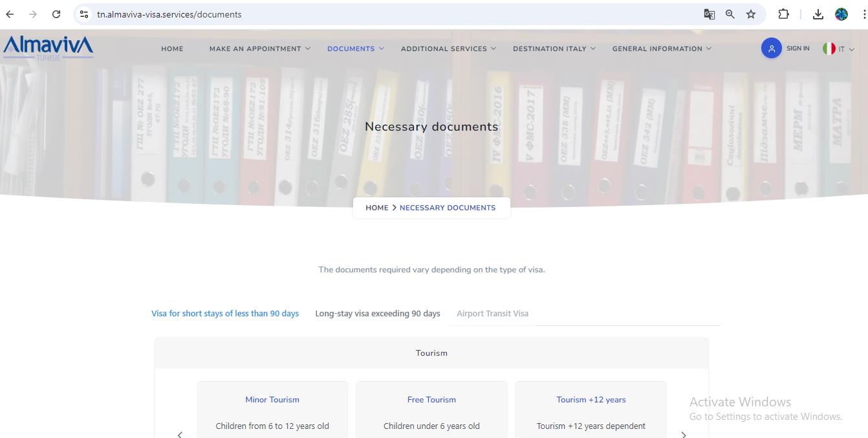Image resolution: width=868 pixels, height=438 pixels.
Task: Click the blue user profile icon
Action: click(x=771, y=49)
